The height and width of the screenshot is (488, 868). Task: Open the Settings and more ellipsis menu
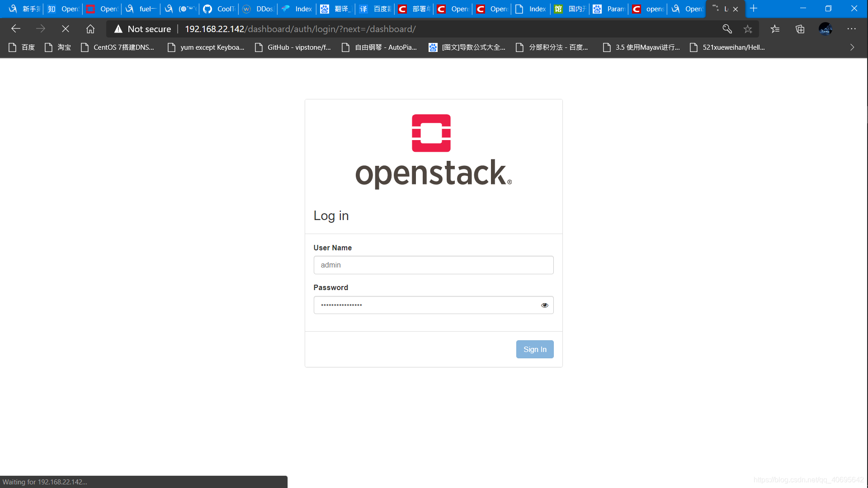tap(852, 29)
